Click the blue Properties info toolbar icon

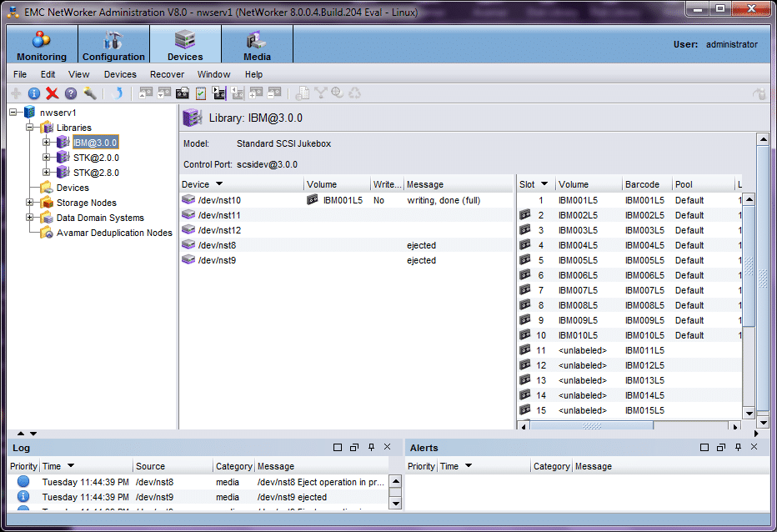[x=34, y=93]
